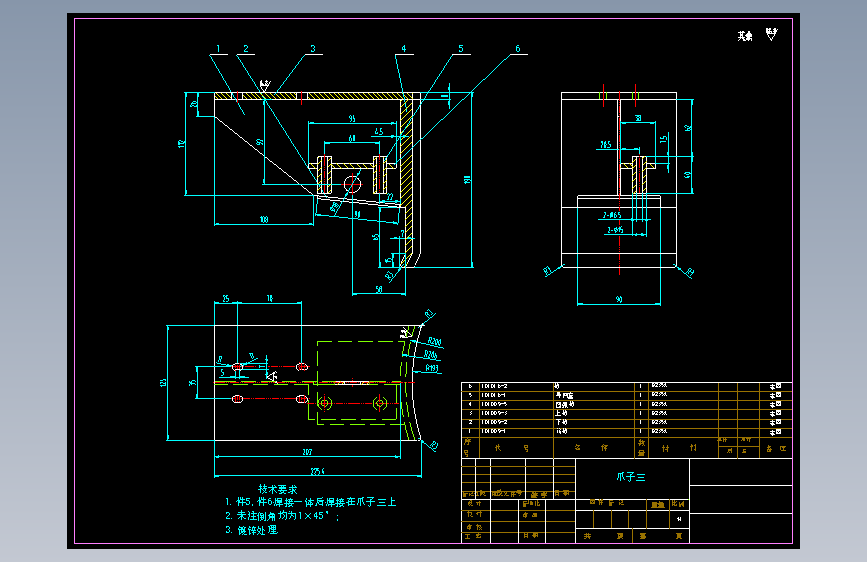Click part balloon number 2
Screen dimensions: 867x562
pyautogui.click(x=246, y=49)
